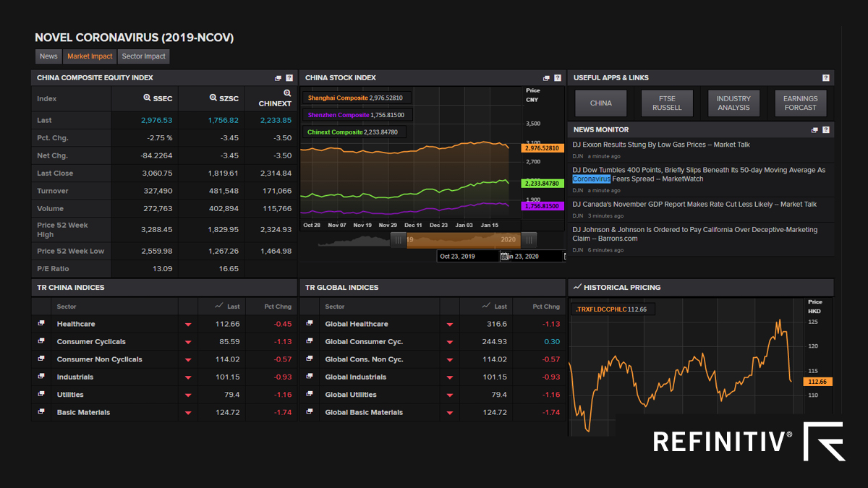
Task: Click the Price 52 Week High row label
Action: pyautogui.click(x=62, y=229)
